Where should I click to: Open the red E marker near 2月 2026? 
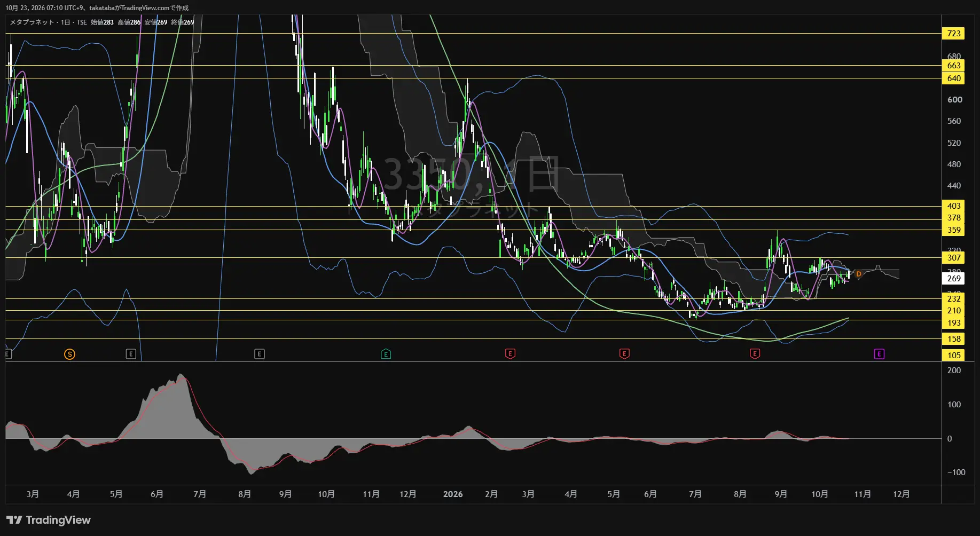[510, 354]
